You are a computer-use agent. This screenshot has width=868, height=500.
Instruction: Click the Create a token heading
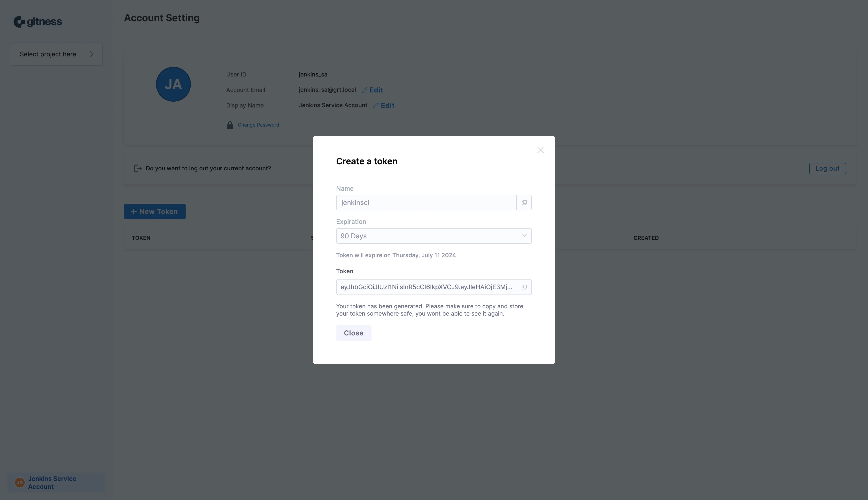pyautogui.click(x=367, y=161)
